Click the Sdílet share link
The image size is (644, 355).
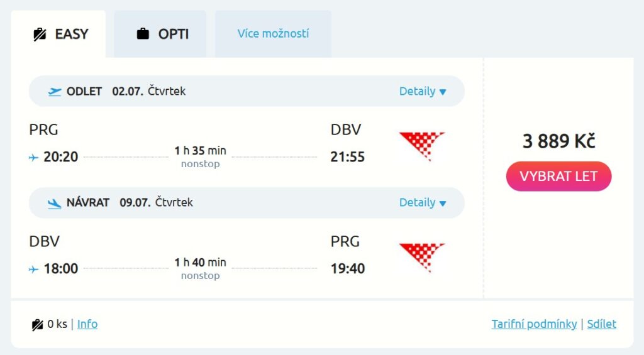pyautogui.click(x=601, y=324)
